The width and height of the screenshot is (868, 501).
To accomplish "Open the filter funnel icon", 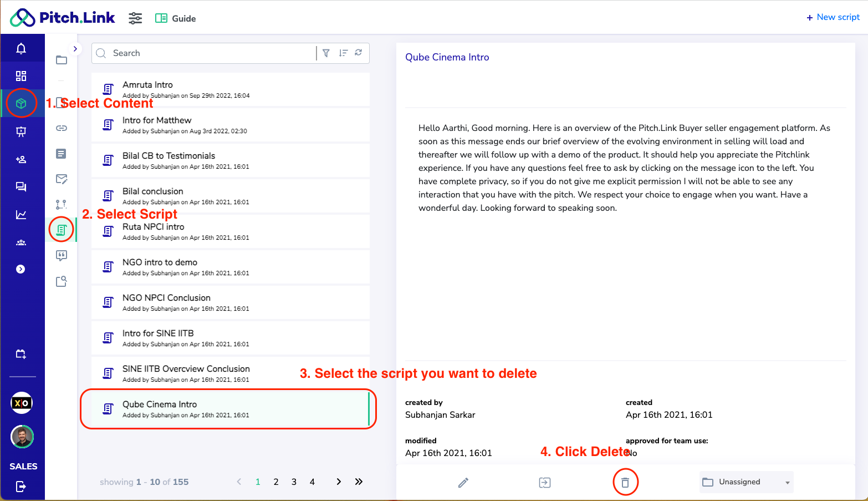I will pyautogui.click(x=326, y=53).
